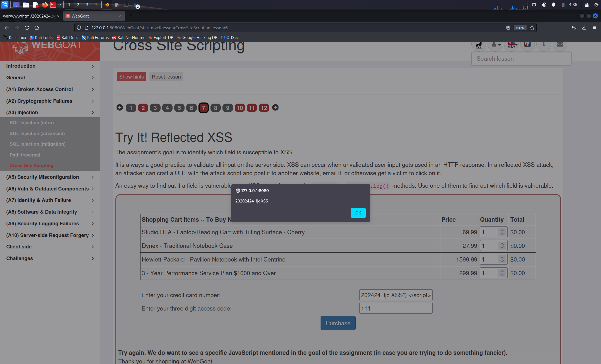Screen dimensions: 601x364
Task: Toggle reader view icon
Action: 508,28
